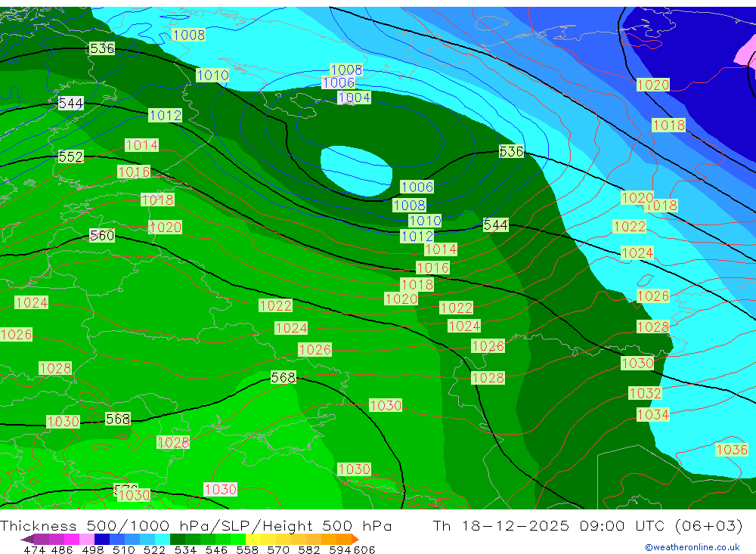Select the 1020 label overlapping a 1018 label
This screenshot has width=756, height=554.
(637, 198)
